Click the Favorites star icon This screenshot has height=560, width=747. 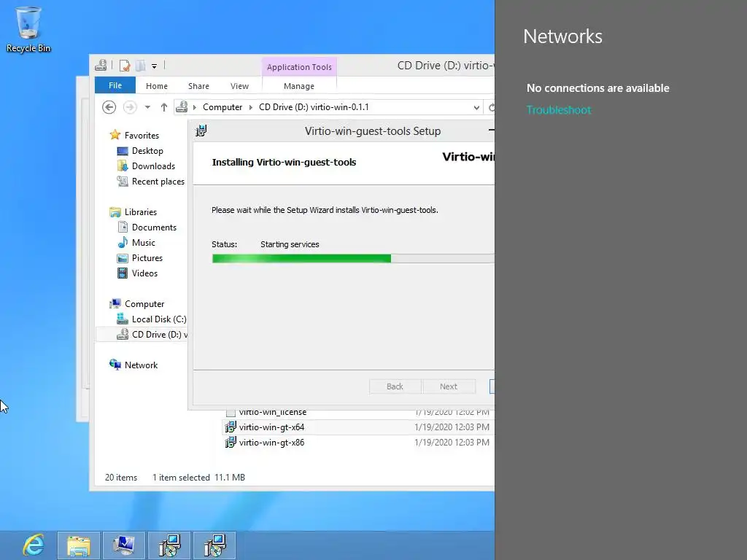[x=115, y=135]
